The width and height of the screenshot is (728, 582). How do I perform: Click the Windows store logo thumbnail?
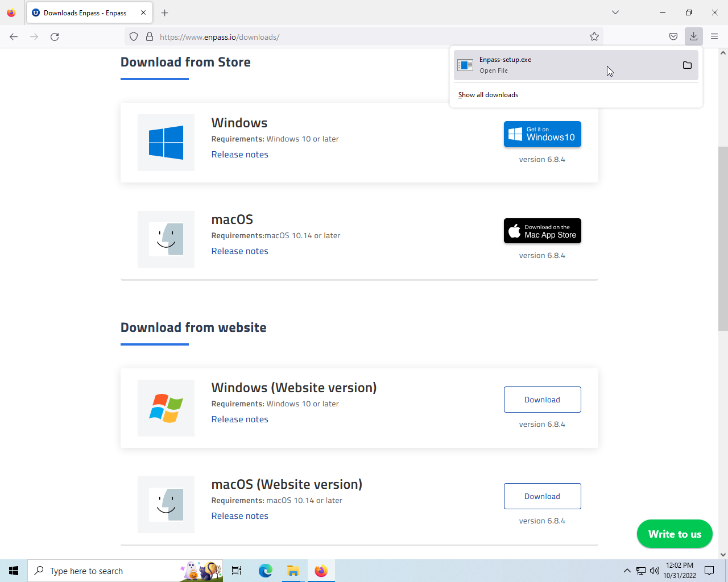[x=166, y=143]
